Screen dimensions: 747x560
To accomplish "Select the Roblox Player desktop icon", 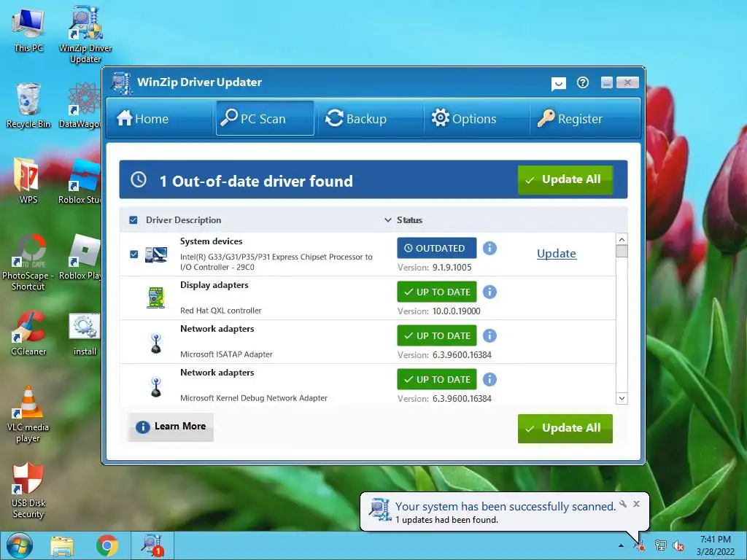I will pyautogui.click(x=80, y=257).
